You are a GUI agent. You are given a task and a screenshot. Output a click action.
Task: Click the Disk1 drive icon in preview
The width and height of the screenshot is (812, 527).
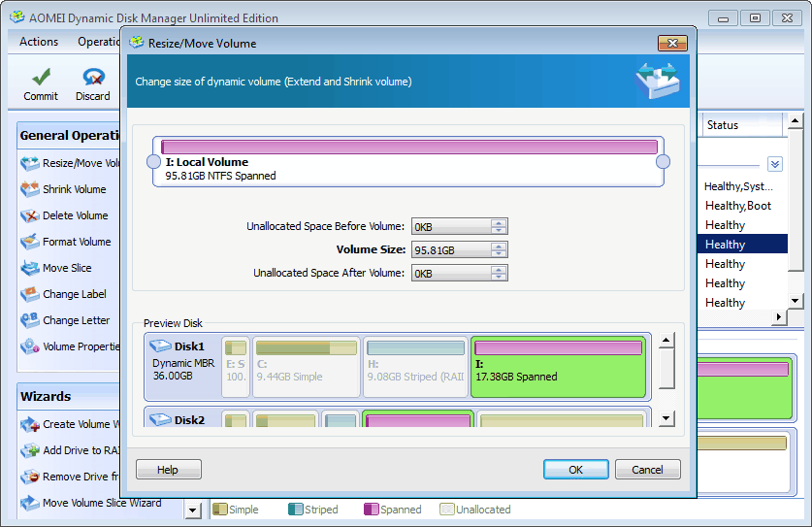coord(160,346)
